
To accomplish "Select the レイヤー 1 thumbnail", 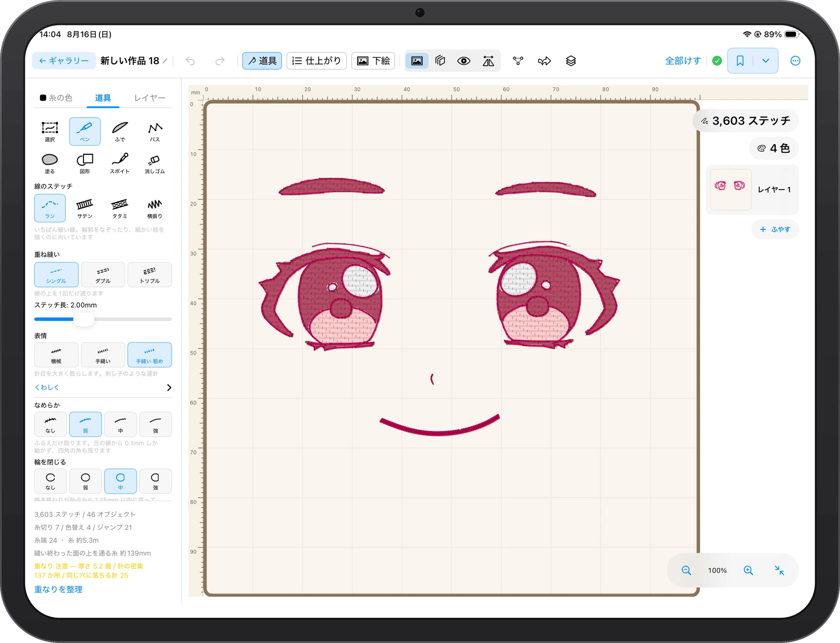I will 731,190.
